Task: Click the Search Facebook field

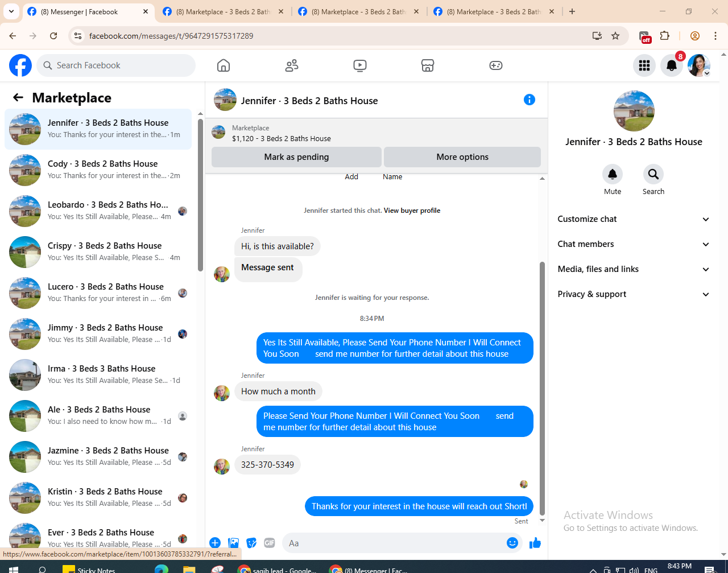Action: pyautogui.click(x=116, y=65)
